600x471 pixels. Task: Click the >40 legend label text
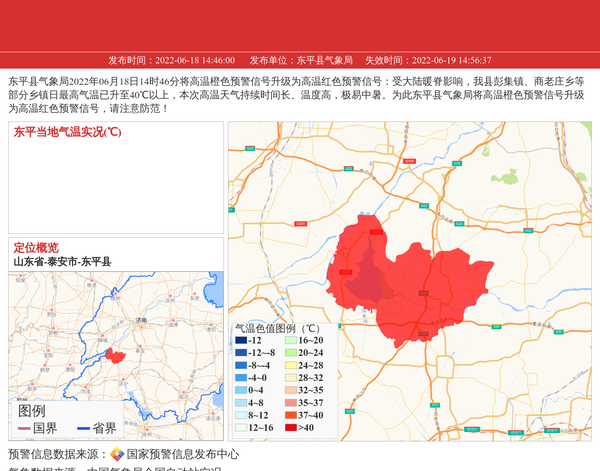[x=306, y=428]
